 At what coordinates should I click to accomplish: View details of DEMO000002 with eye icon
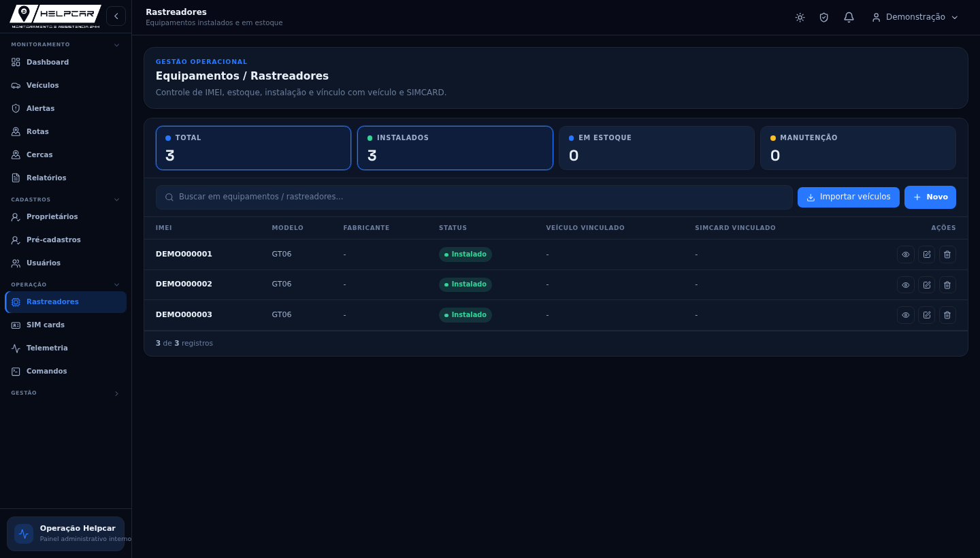pos(906,285)
